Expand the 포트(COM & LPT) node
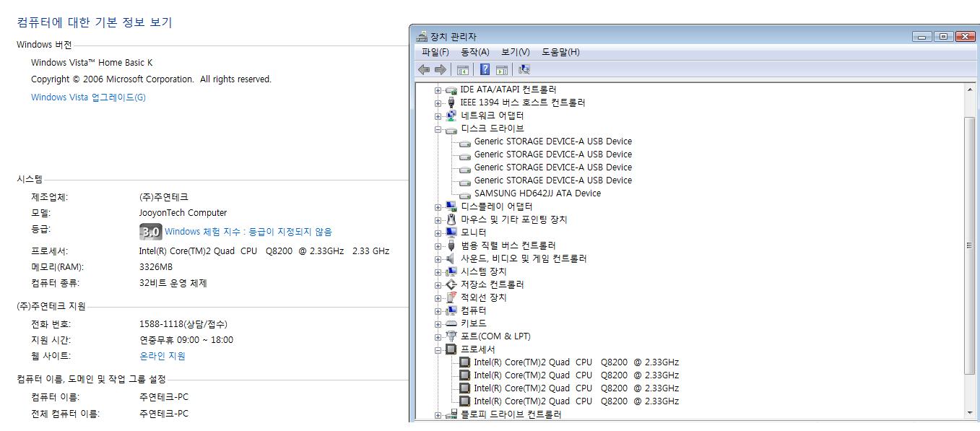Viewport: 980px width, 431px height. tap(438, 337)
